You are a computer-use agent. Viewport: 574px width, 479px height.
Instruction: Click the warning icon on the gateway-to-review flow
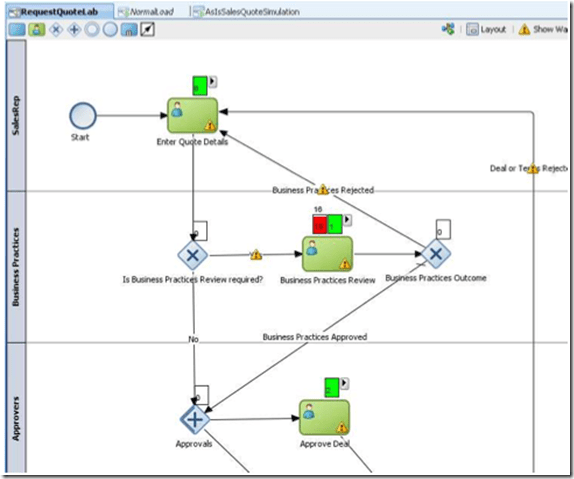(256, 255)
